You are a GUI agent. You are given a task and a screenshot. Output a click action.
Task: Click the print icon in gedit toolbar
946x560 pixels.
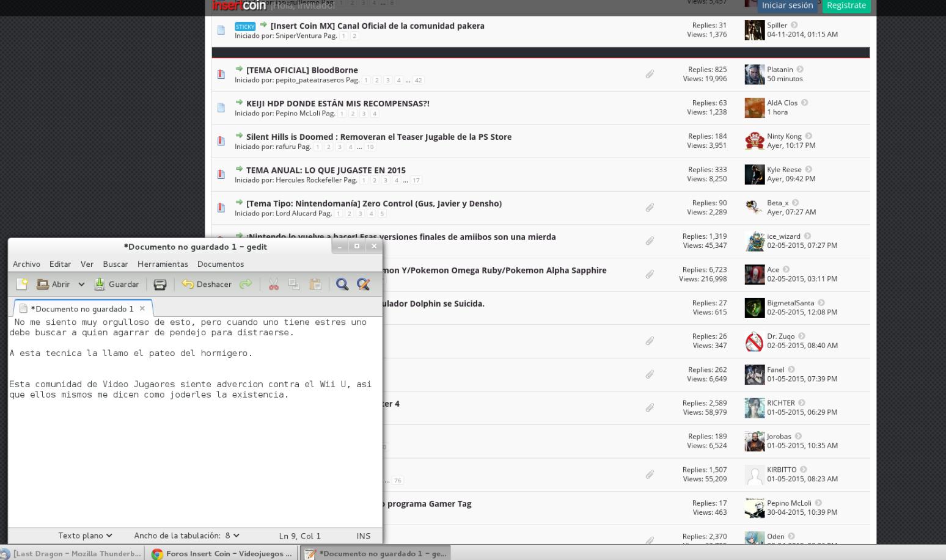click(160, 284)
